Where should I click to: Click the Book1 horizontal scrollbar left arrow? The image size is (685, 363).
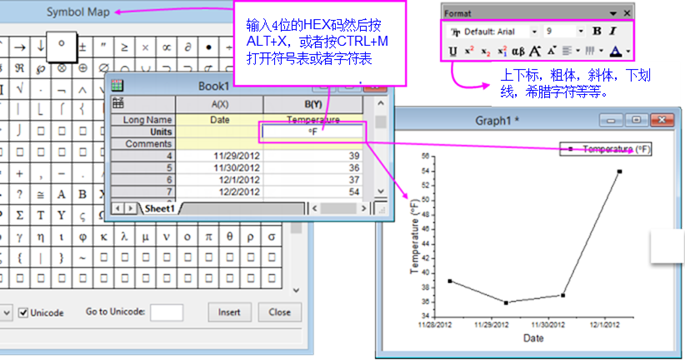315,209
